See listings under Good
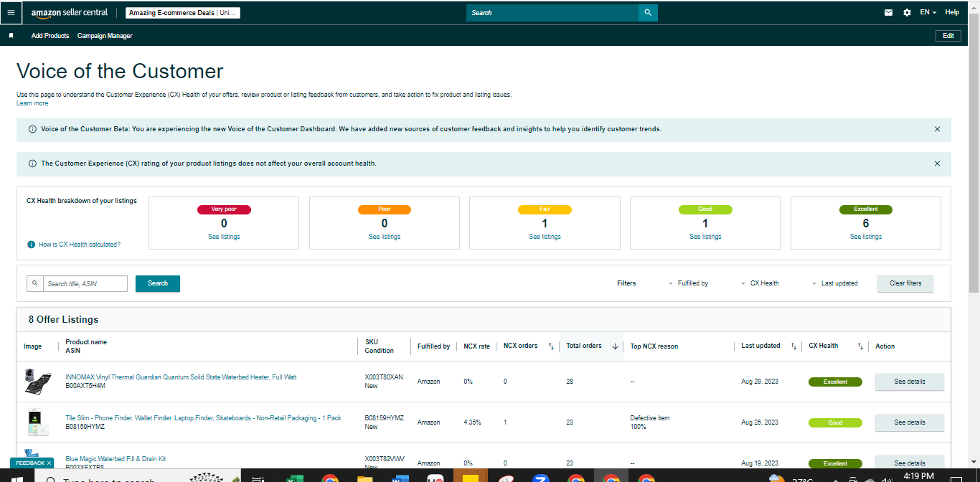Viewport: 980px width, 482px height. [706, 237]
